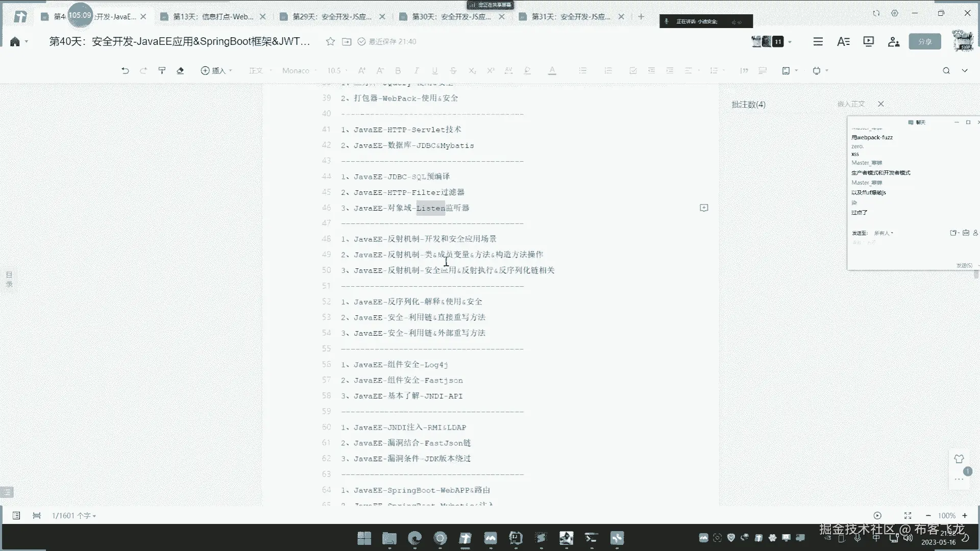
Task: Click zoom in plus at status bar
Action: coord(965,515)
